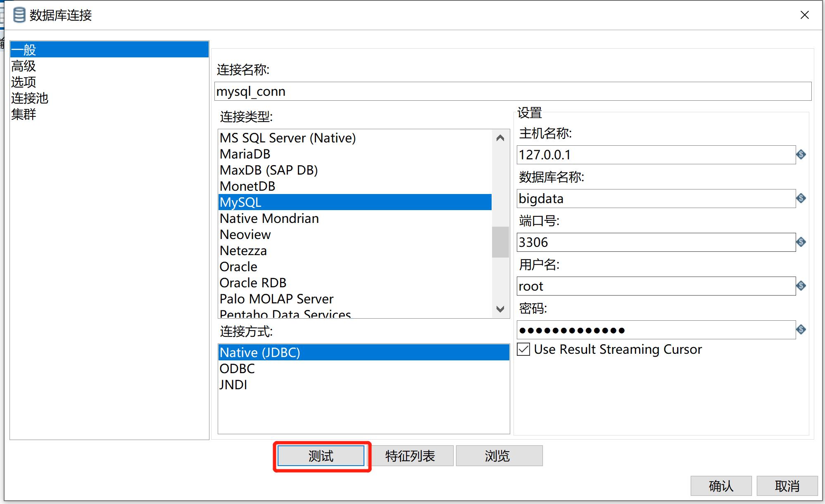The image size is (825, 504).
Task: Click variable icon beside host name field
Action: pos(801,154)
